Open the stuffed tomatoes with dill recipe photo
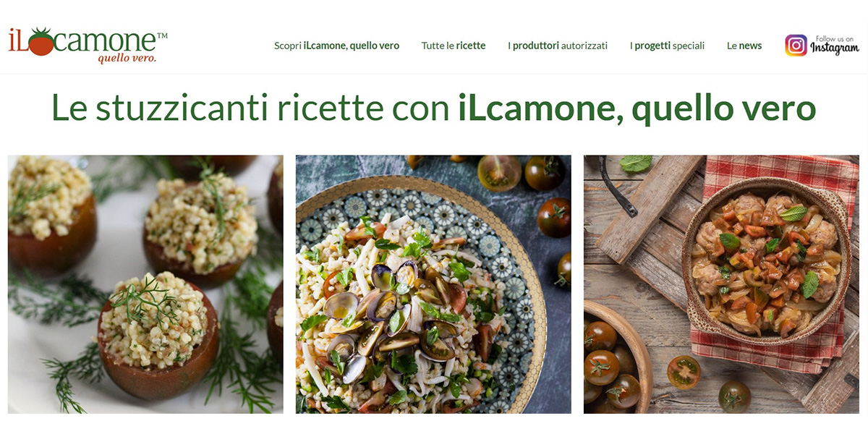 (x=145, y=284)
